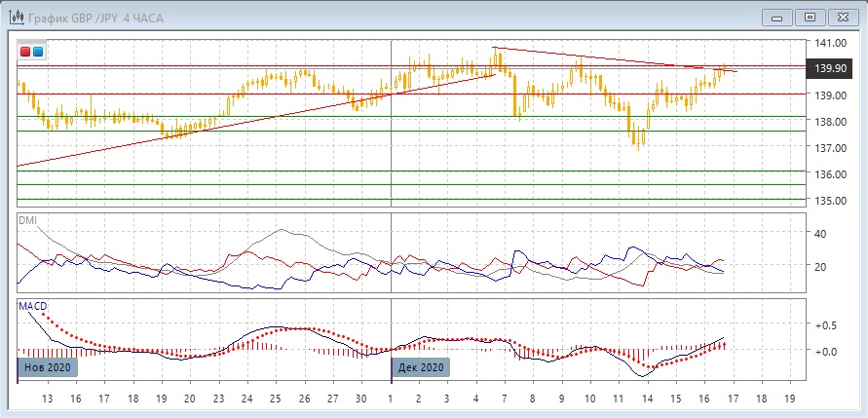
Task: Click the DMI indicator label
Action: (28, 221)
